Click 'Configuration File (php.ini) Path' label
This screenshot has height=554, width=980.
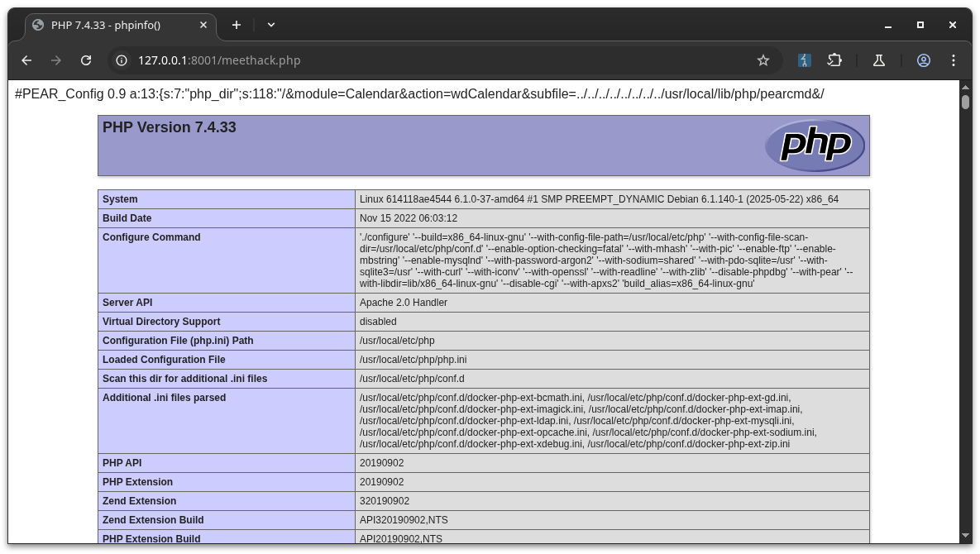click(x=178, y=341)
